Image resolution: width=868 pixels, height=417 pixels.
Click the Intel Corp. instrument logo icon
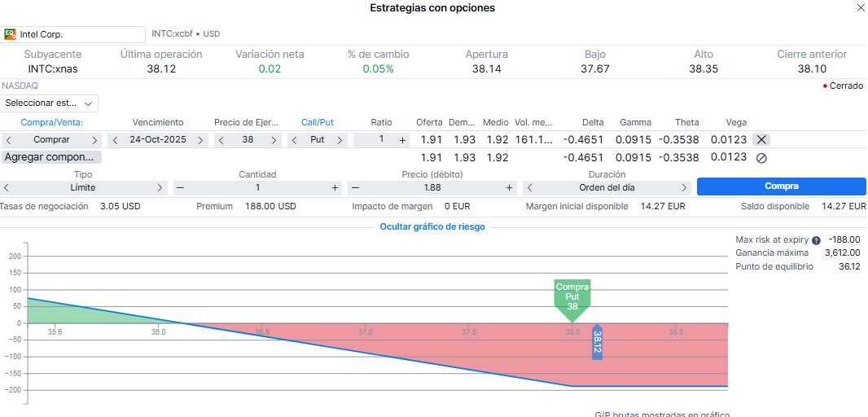coord(11,34)
